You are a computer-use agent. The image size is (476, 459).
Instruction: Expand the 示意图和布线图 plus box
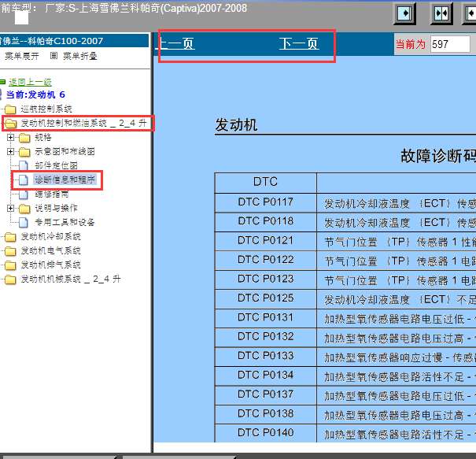click(11, 151)
